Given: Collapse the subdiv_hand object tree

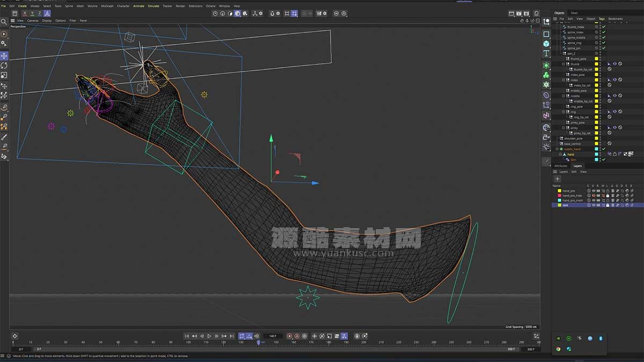Looking at the screenshot, I should [556, 149].
